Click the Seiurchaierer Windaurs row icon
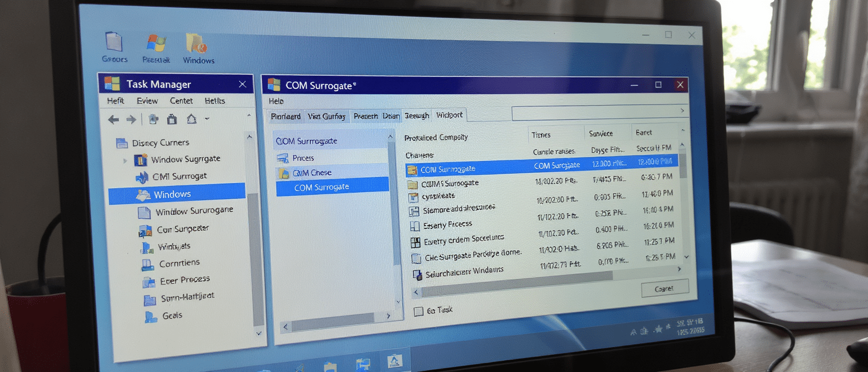 (x=418, y=275)
